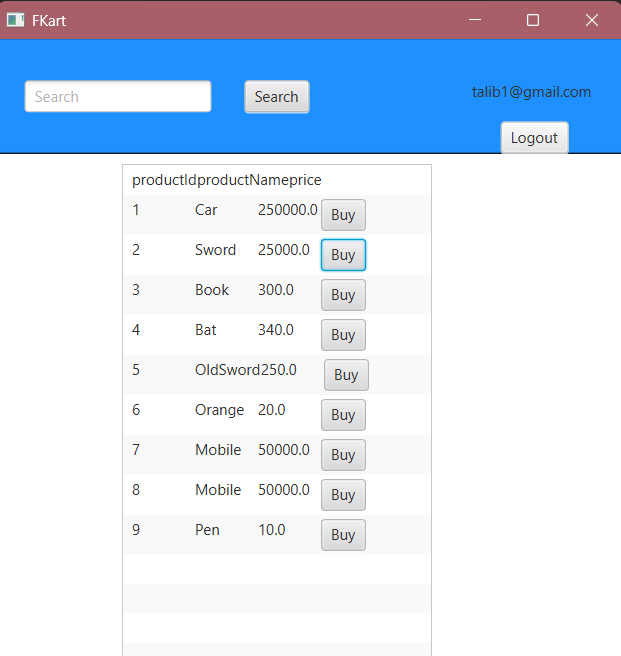
Task: Log out using the Logout button
Action: [534, 138]
